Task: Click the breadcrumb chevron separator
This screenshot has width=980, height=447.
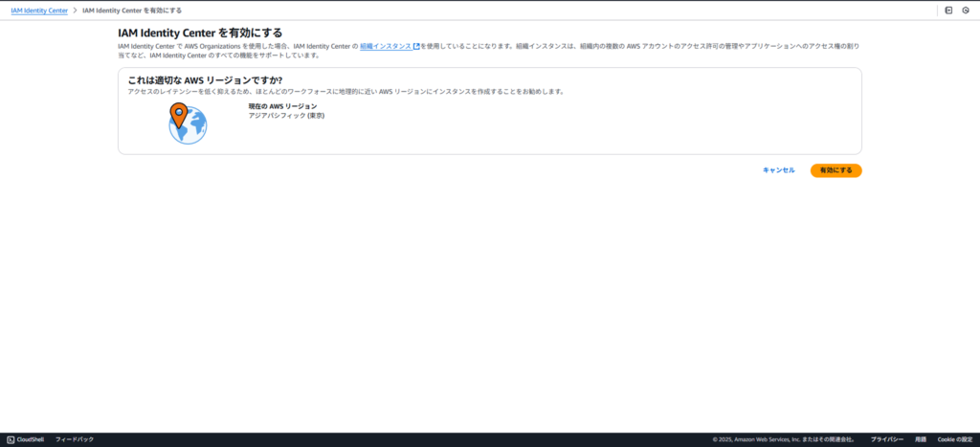Action: pos(75,11)
